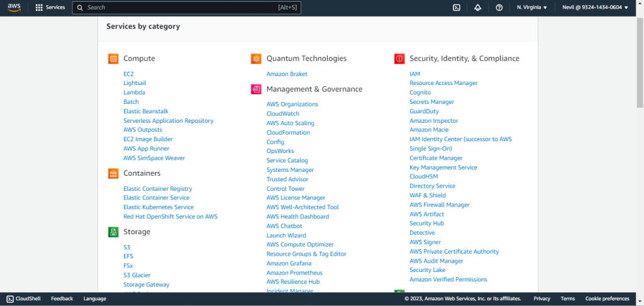Open AWS SimSpace Weaver link
Viewport: 644px width, 306px height.
click(154, 158)
